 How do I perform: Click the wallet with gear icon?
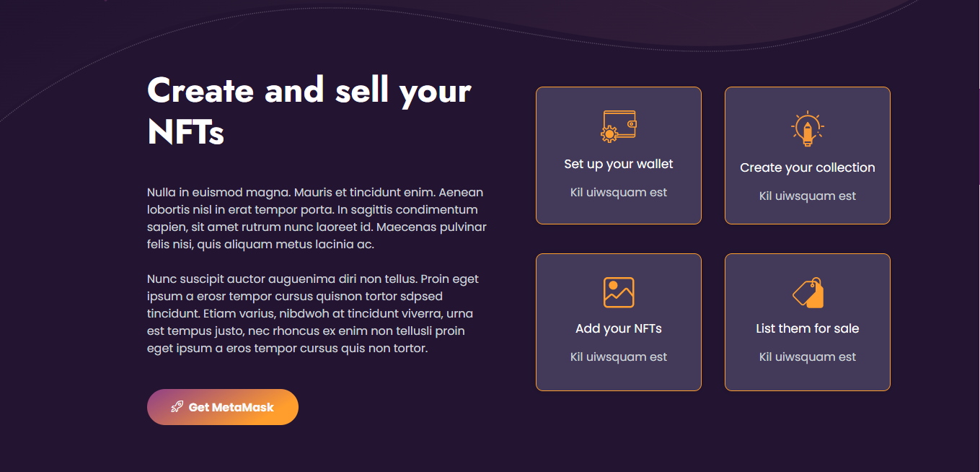click(x=618, y=126)
